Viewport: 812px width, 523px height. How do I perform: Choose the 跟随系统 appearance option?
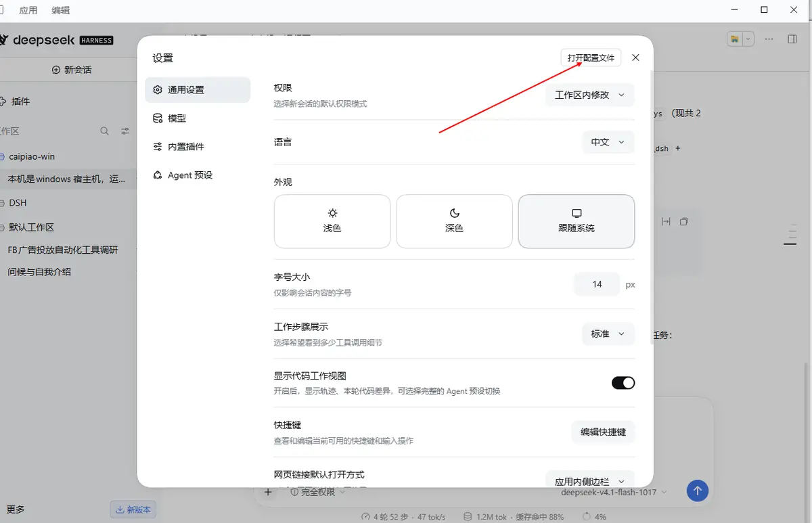(577, 221)
